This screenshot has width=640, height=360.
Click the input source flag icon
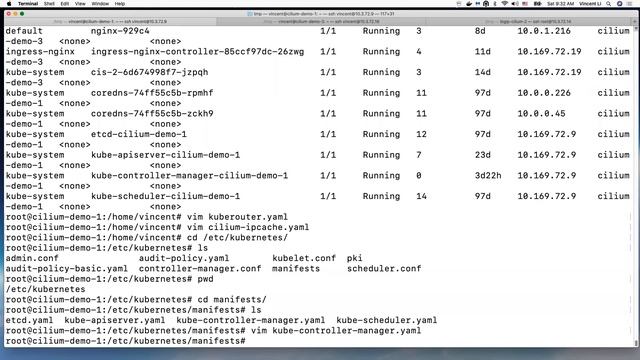[525, 4]
